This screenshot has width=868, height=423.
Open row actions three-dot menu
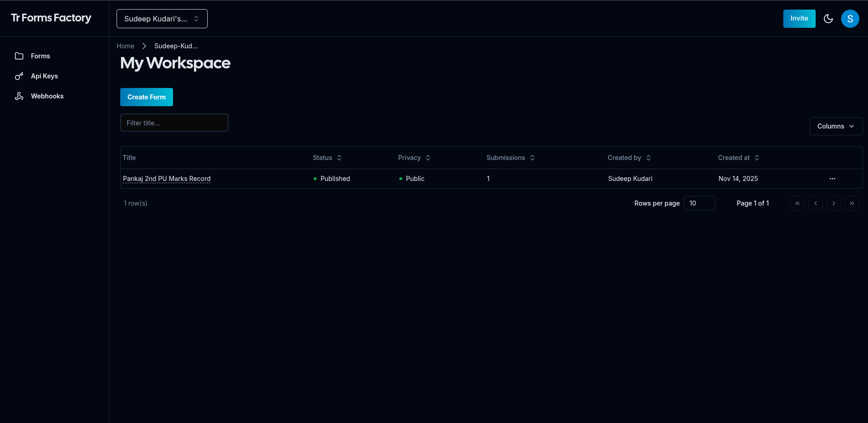point(832,179)
